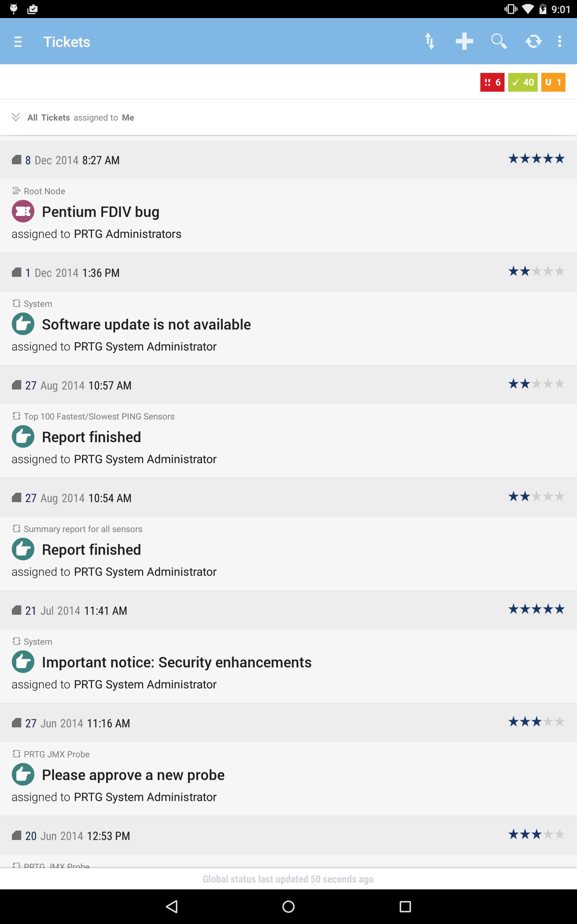Open ticket search magnifier

coord(498,41)
